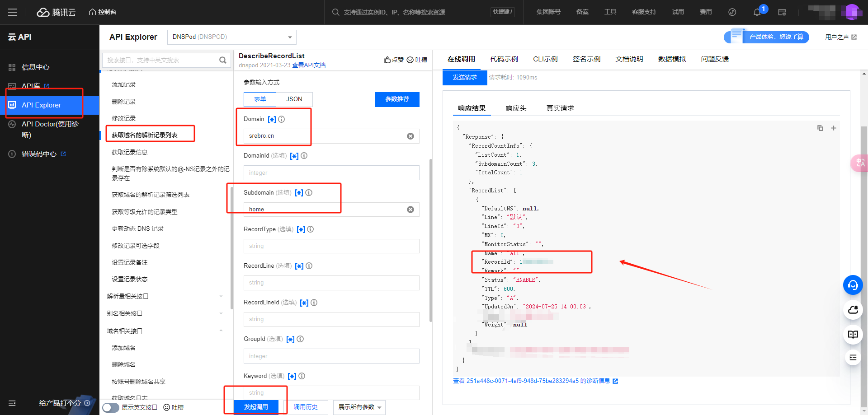Screen dimensions: 868x415
Task: Switch parameter input to JSON mode
Action: tap(294, 99)
